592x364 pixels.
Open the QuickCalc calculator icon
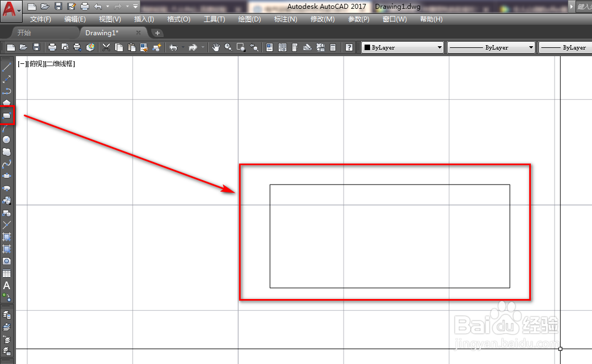[x=333, y=47]
